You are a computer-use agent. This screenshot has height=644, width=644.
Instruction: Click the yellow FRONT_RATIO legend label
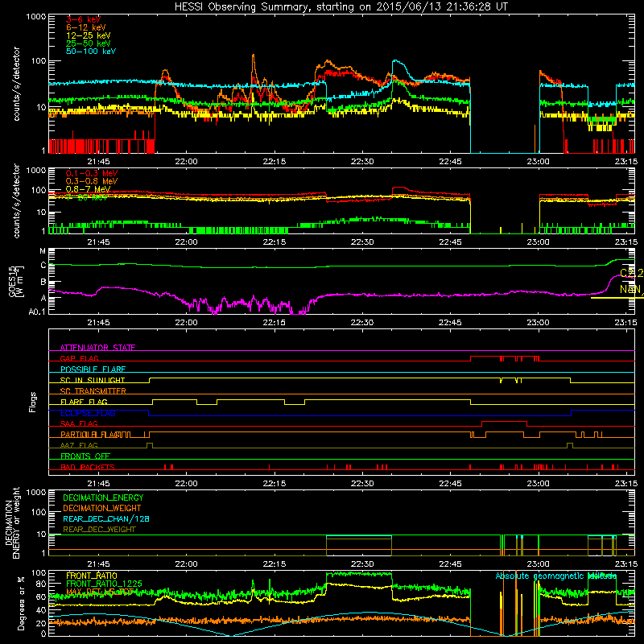[x=92, y=576]
